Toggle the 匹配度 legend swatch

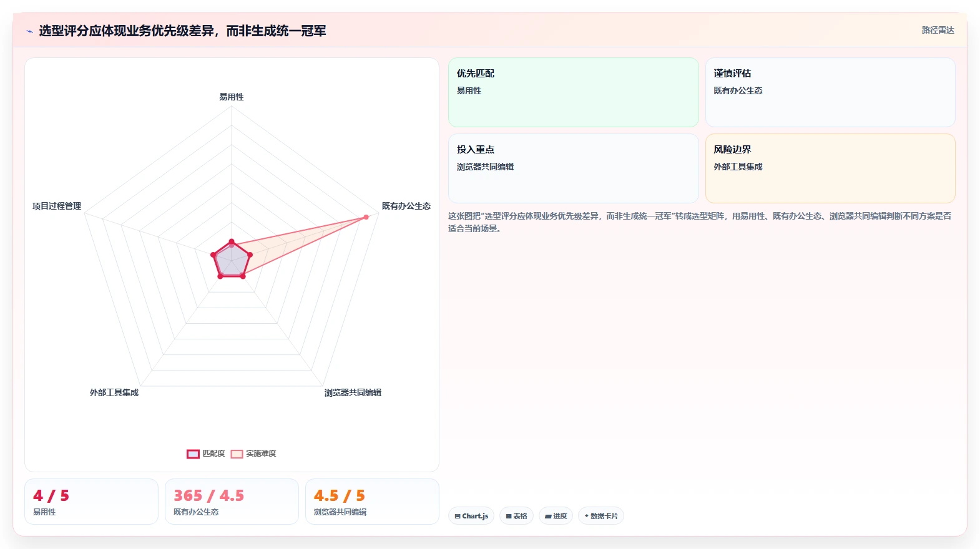tap(193, 454)
